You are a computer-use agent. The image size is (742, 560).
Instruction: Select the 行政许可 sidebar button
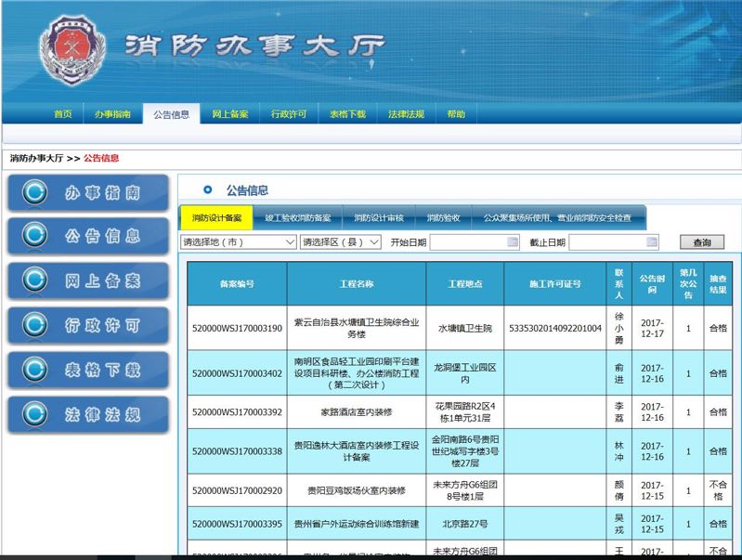tap(88, 325)
